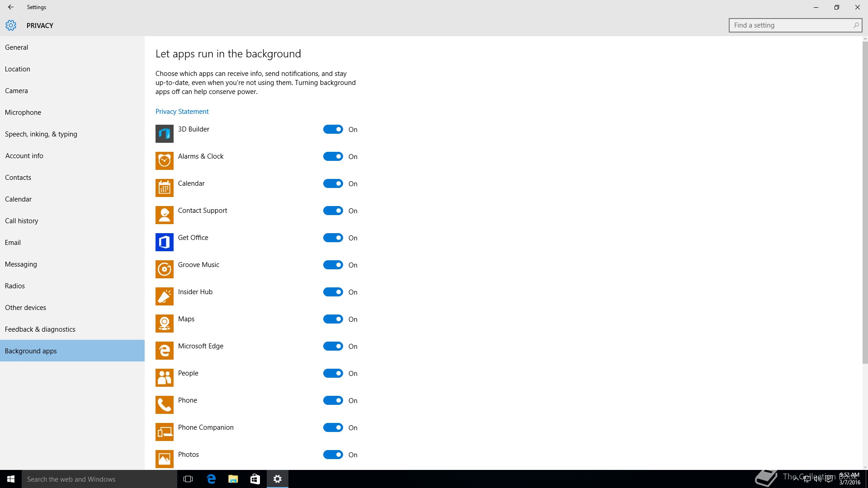Click the Insider Hub app icon
Screen dimensions: 868x488
point(165,296)
